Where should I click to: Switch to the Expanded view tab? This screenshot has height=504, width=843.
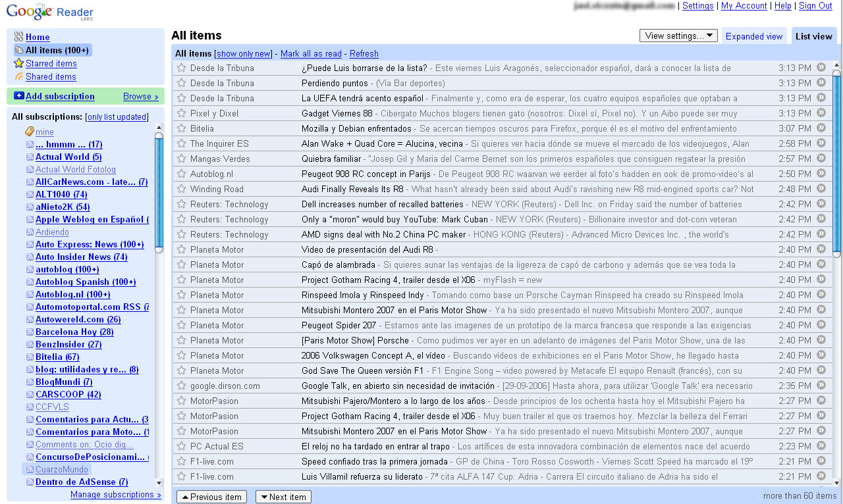pos(754,36)
